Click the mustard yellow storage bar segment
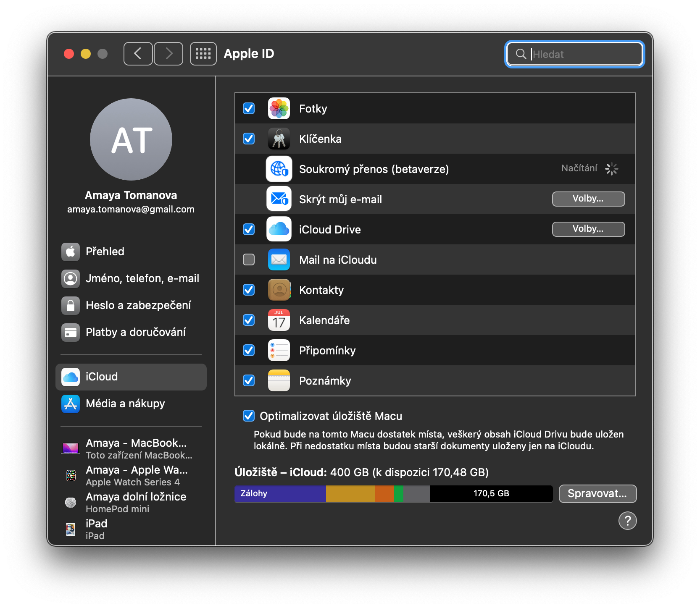700x608 pixels. click(350, 494)
